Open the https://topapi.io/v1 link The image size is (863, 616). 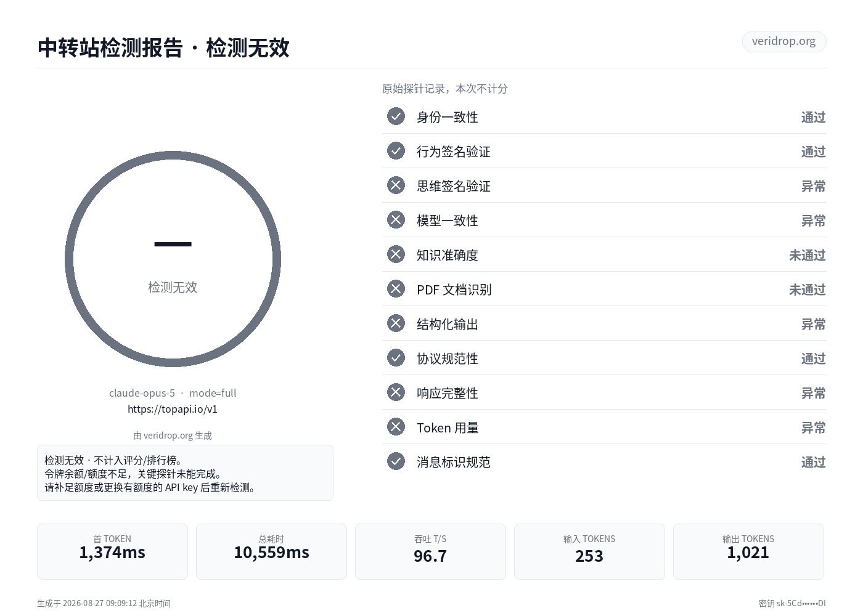(x=173, y=409)
